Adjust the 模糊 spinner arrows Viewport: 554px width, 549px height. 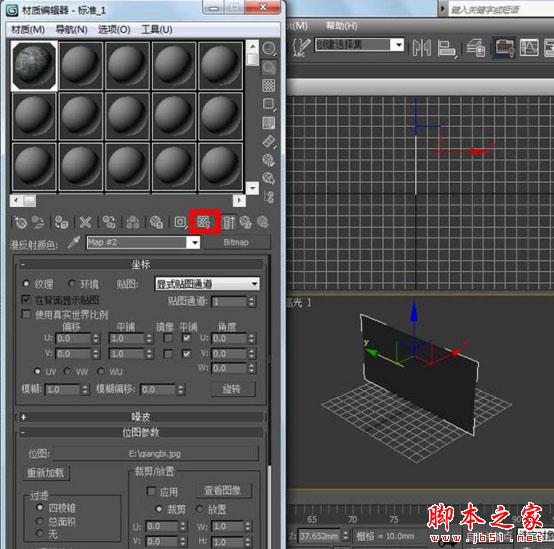coord(85,390)
